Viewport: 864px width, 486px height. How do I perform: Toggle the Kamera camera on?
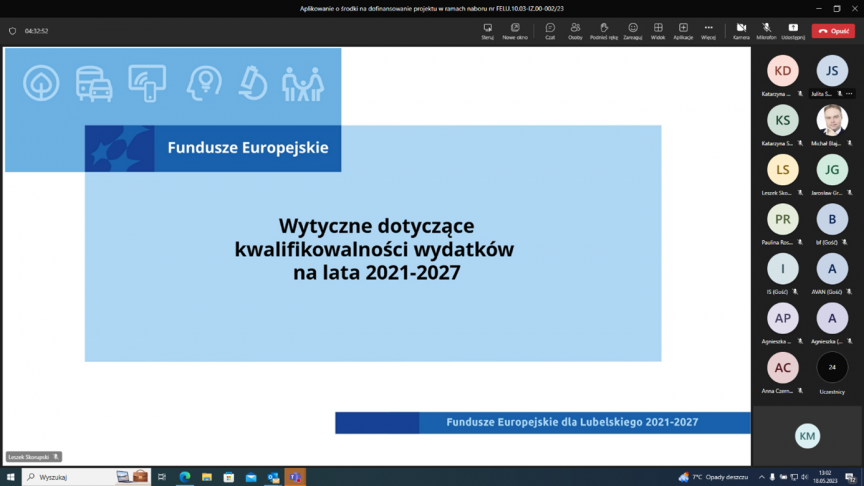pyautogui.click(x=741, y=31)
